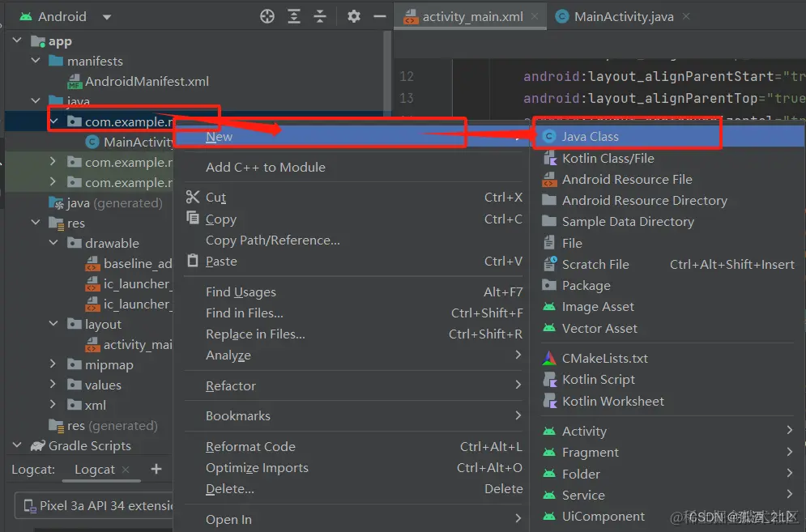Screen dimensions: 806x532
Task: Select AndroidManifest.xml in project tree
Action: (147, 81)
